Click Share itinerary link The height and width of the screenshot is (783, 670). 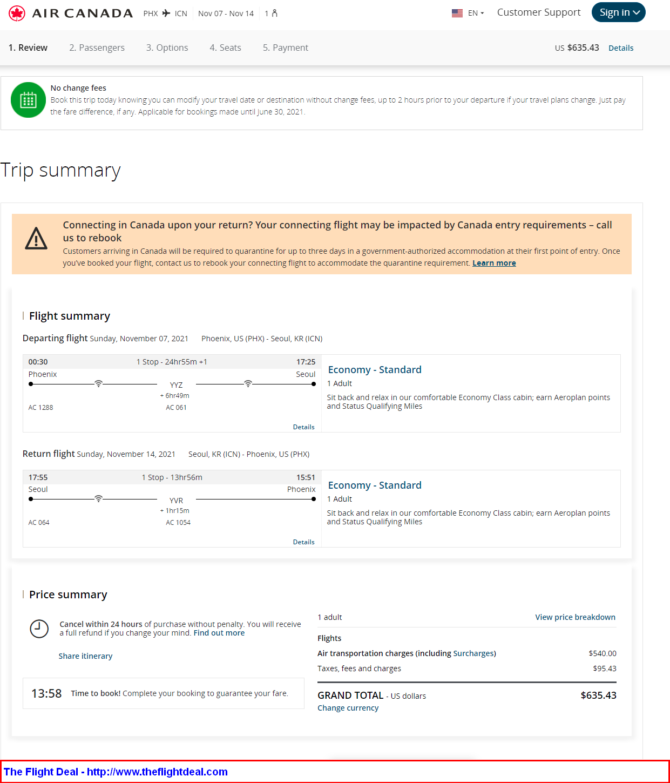tap(85, 656)
